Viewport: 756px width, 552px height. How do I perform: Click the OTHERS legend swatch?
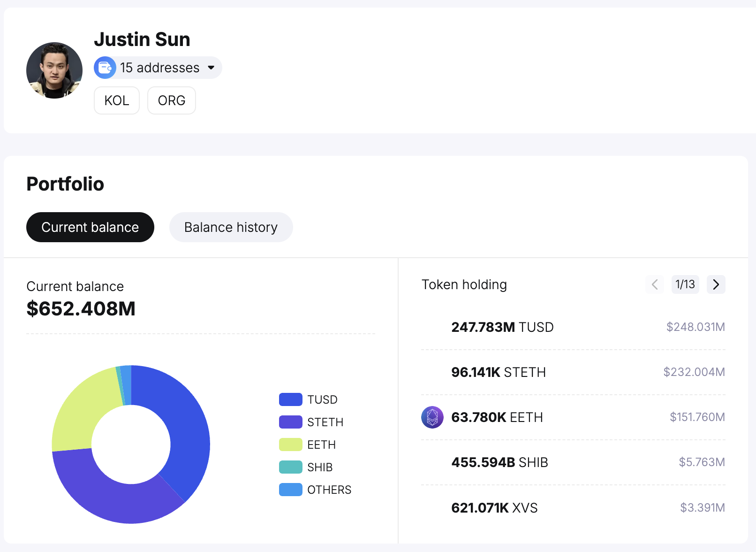[290, 490]
